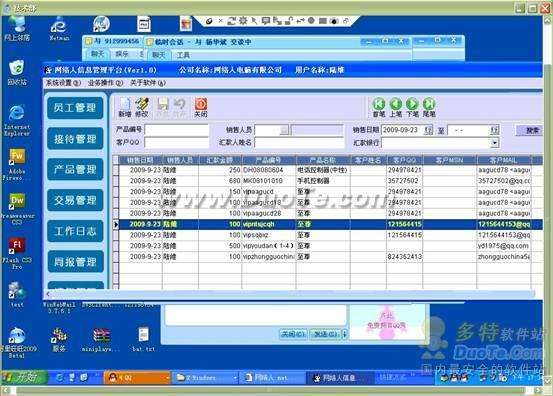Select the Dreamweaver CS3 desktop icon
The image size is (553, 396).
tap(17, 208)
